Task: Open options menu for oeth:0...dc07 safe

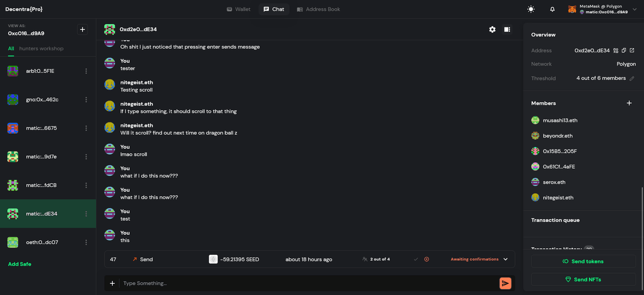Action: point(86,242)
